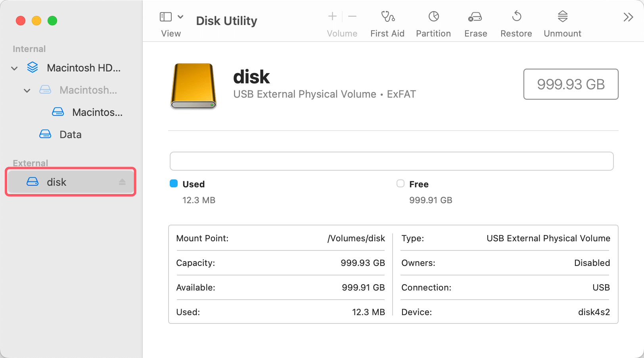
Task: Click the storage usage bar
Action: pos(391,161)
